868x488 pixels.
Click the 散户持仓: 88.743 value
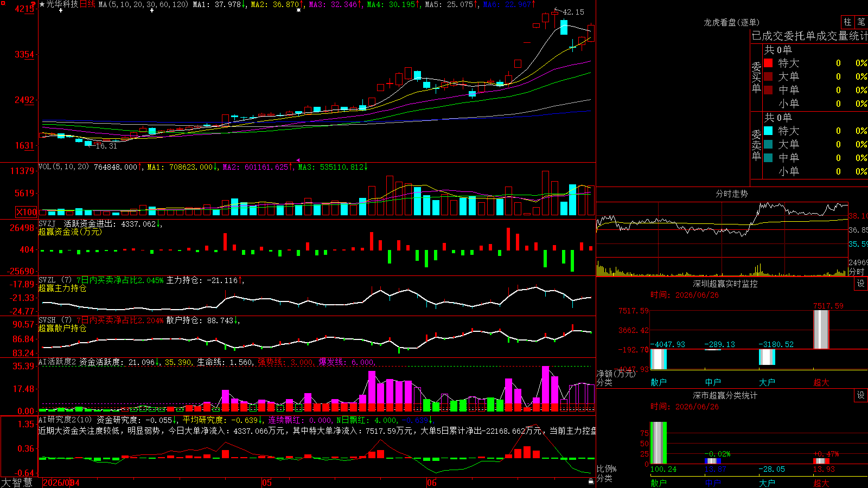[202, 320]
